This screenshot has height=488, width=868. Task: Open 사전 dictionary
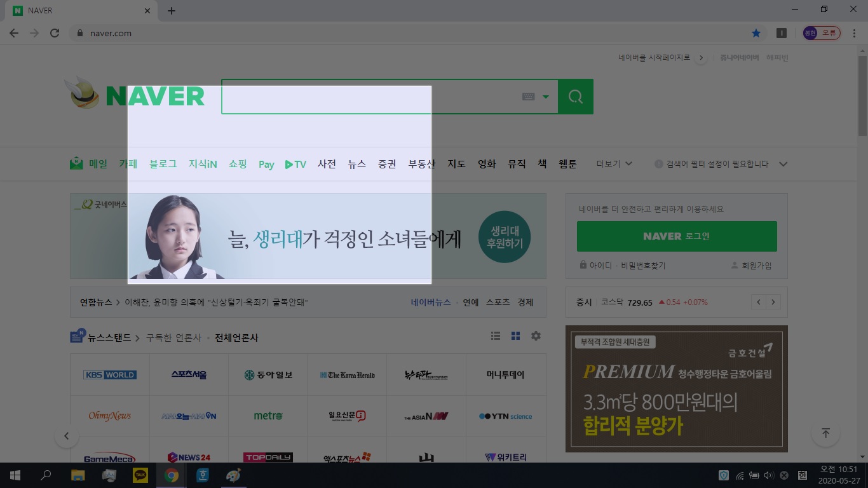[x=327, y=164]
